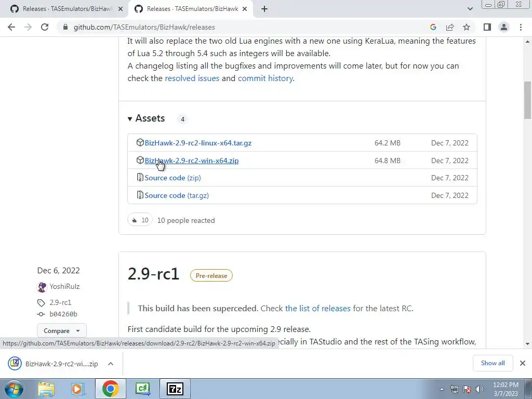Select the second Releases BizHawk tab

point(190,9)
